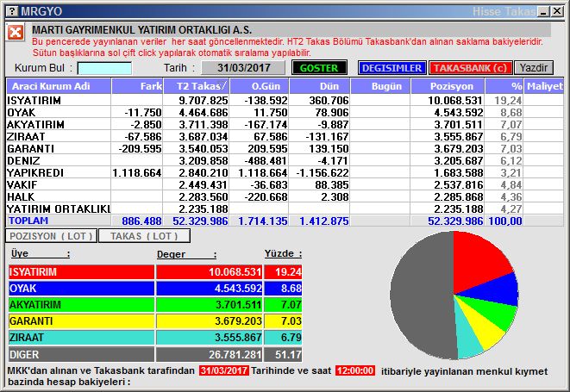The height and width of the screenshot is (392, 570).
Task: Click percentage value 4,36 in HALK row
Action: coord(511,196)
